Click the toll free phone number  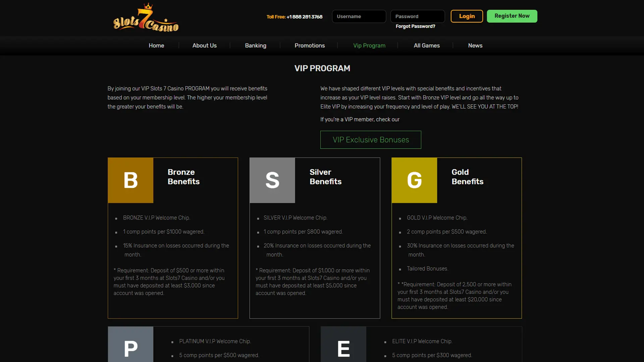(304, 17)
